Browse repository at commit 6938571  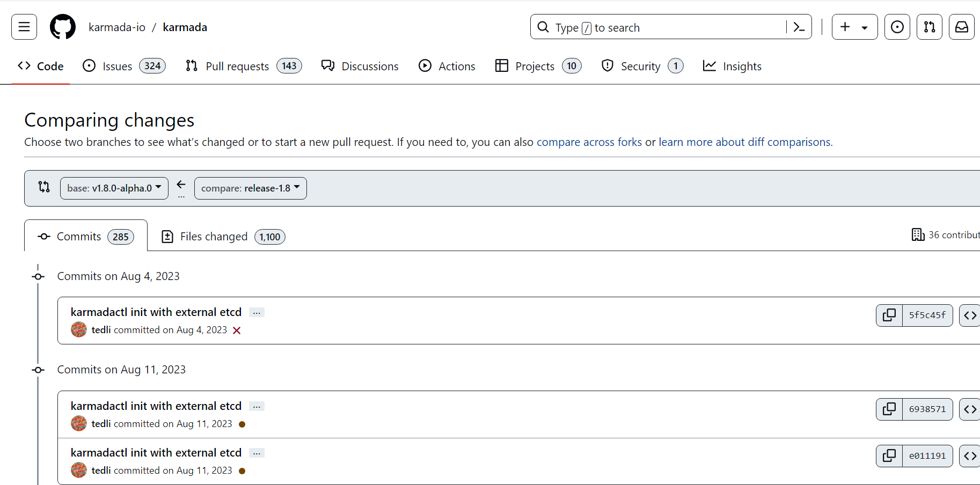click(970, 409)
